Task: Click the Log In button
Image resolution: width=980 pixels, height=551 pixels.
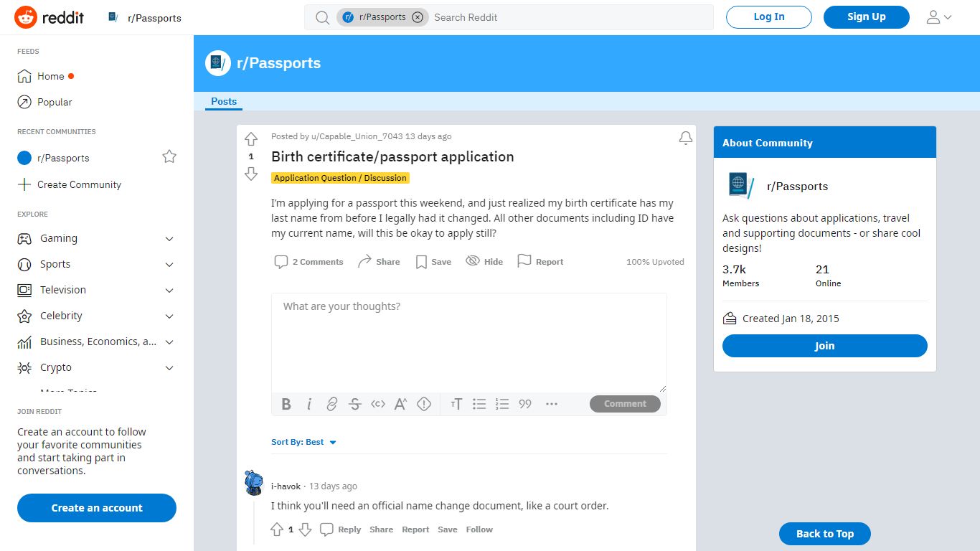Action: coord(769,17)
